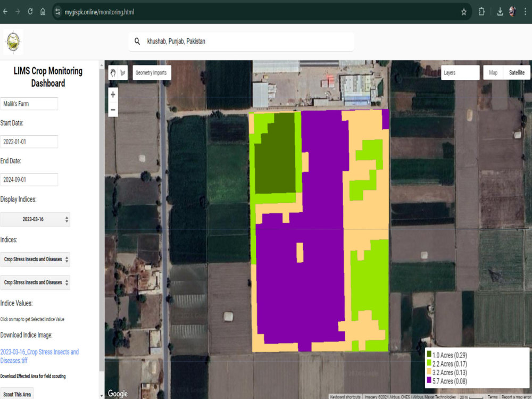Click the sidebar scroll down arrow
Viewport: 532px width, 399px height.
click(x=102, y=396)
